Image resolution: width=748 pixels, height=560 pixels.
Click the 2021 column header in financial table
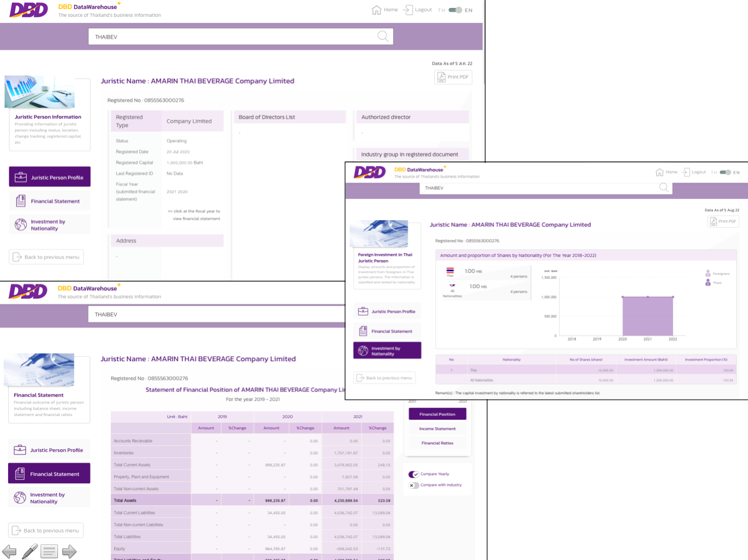pyautogui.click(x=358, y=417)
